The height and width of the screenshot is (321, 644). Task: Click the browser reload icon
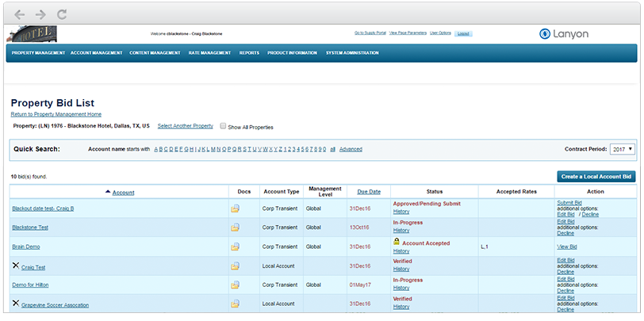tap(62, 14)
